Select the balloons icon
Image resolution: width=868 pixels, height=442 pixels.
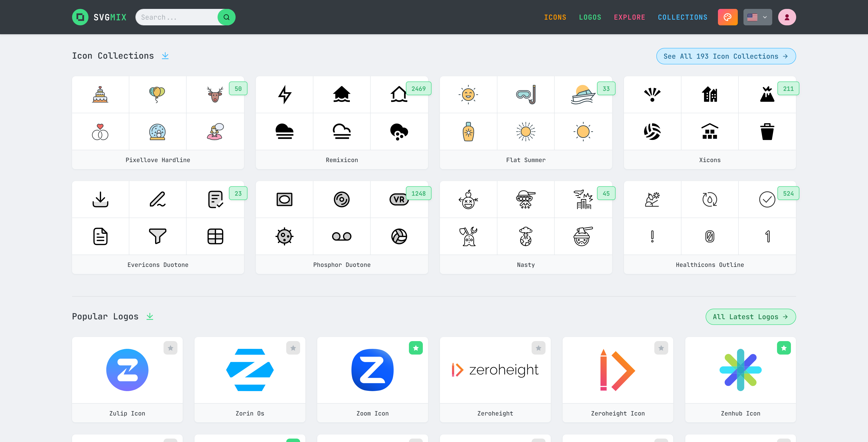point(157,95)
